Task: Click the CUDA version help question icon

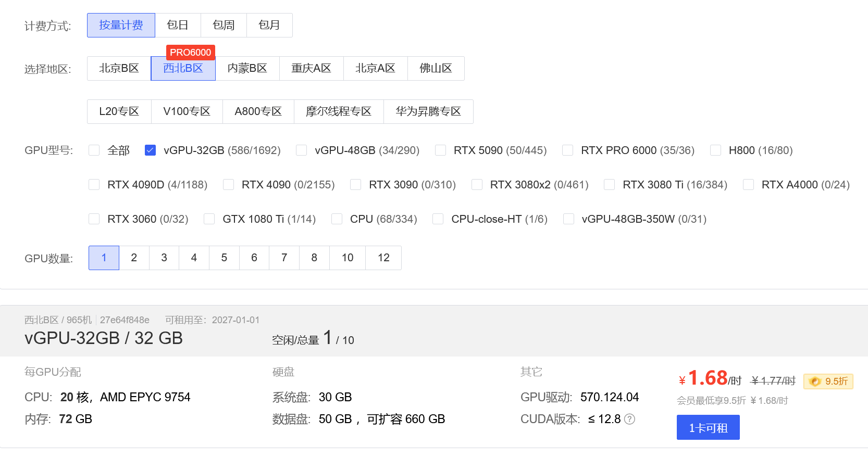Action: [629, 419]
